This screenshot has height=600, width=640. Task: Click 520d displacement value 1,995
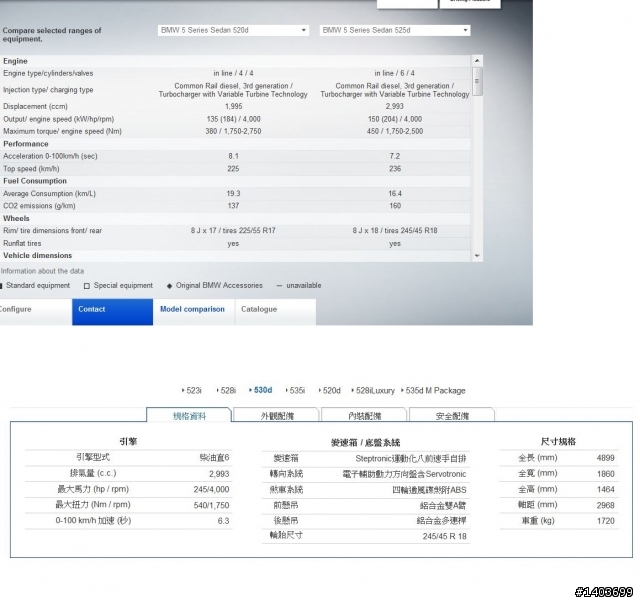[x=233, y=106]
